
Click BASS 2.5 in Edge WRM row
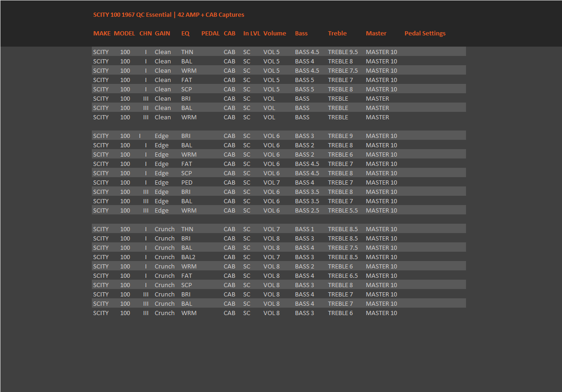pos(307,210)
